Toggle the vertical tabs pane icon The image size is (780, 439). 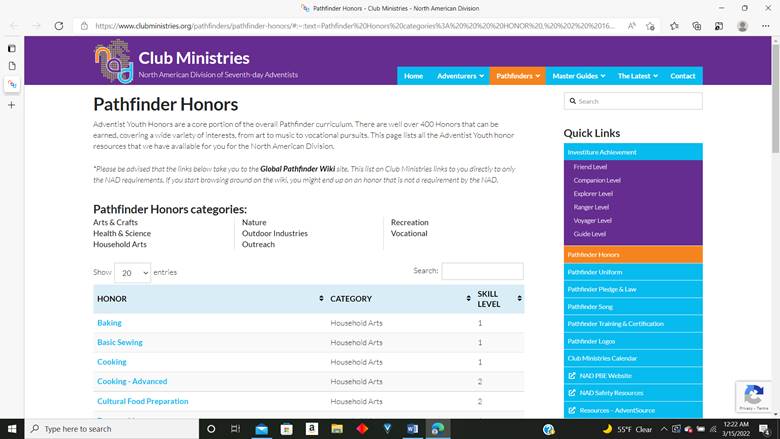(12, 48)
